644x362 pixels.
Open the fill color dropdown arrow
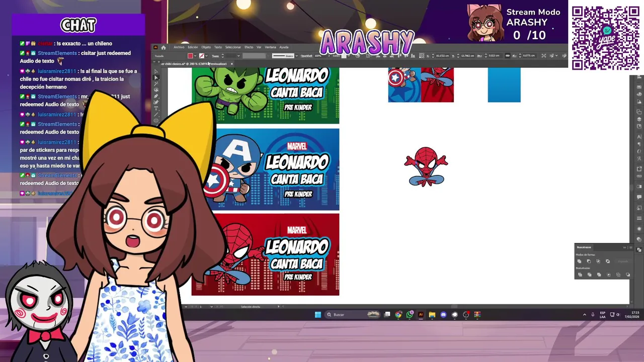[x=195, y=55]
